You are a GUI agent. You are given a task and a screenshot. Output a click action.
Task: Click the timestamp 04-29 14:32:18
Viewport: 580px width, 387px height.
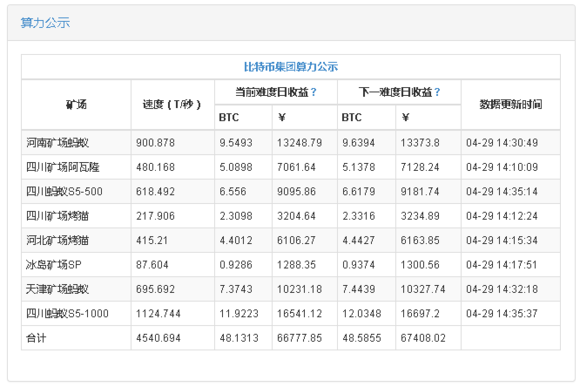(x=502, y=289)
